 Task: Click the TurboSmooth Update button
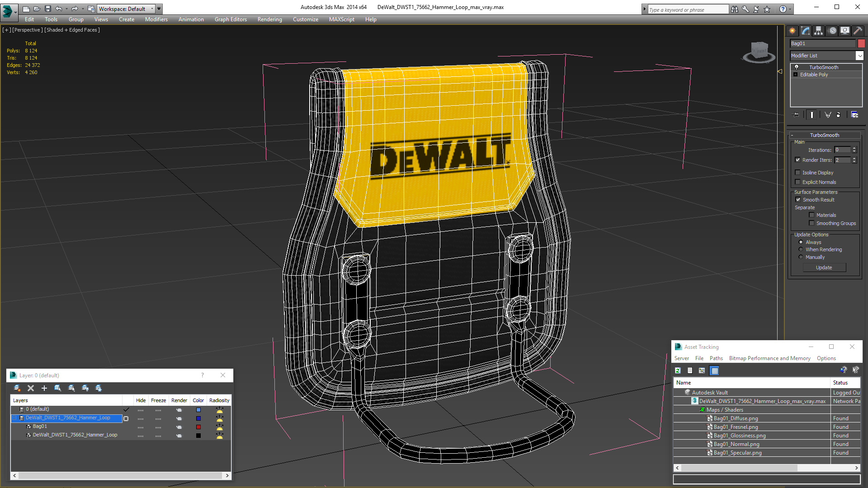(824, 267)
